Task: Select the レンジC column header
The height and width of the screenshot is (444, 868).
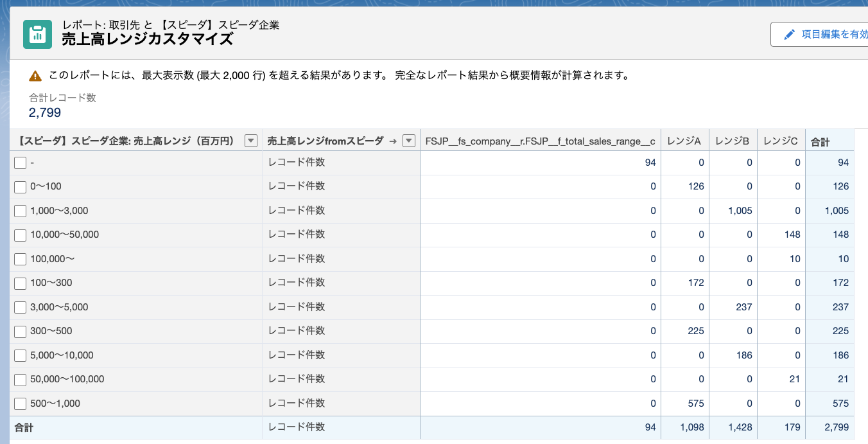Action: point(780,141)
